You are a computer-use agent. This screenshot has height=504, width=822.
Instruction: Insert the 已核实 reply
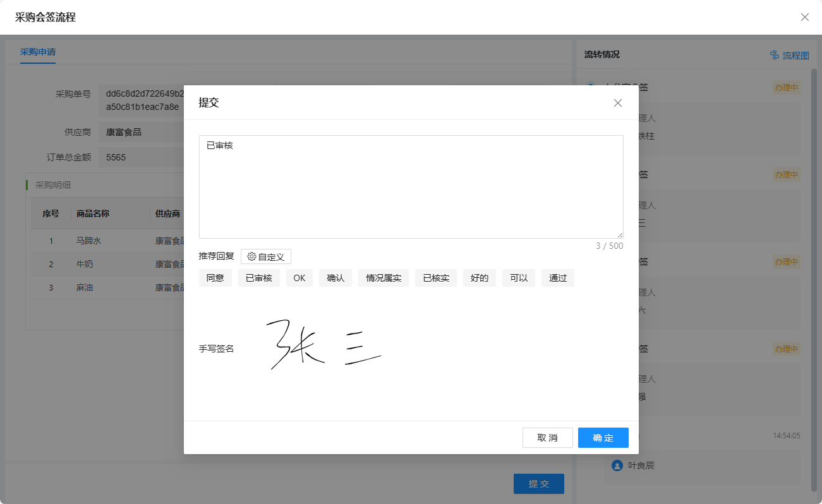pos(436,278)
